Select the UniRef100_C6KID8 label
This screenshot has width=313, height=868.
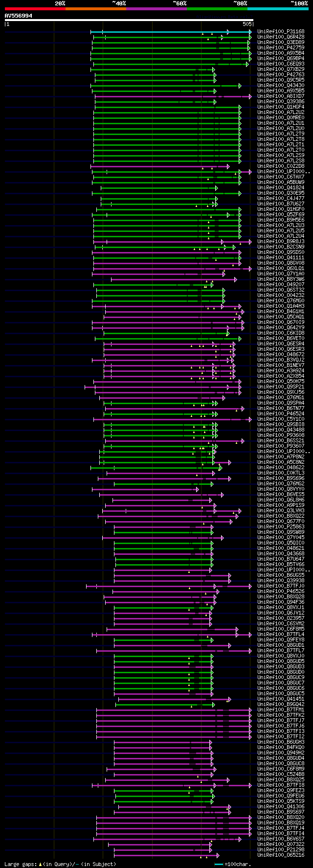[x=281, y=333]
